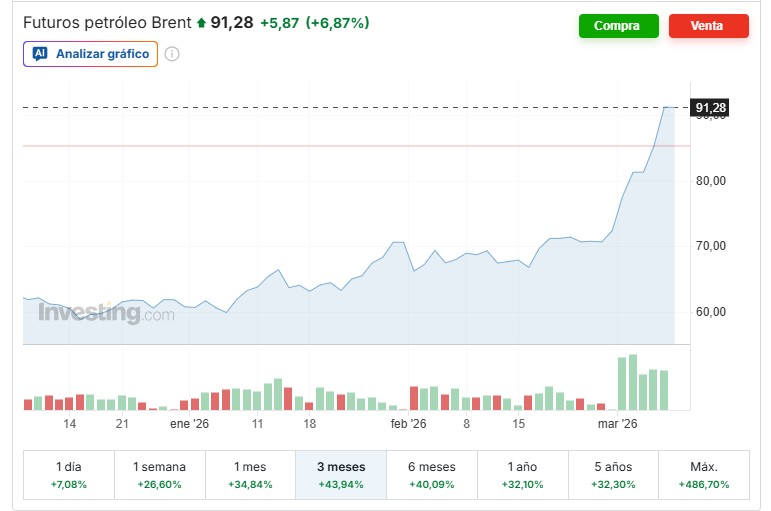Select the 1 día timeframe tab
771x511 pixels.
(x=69, y=474)
